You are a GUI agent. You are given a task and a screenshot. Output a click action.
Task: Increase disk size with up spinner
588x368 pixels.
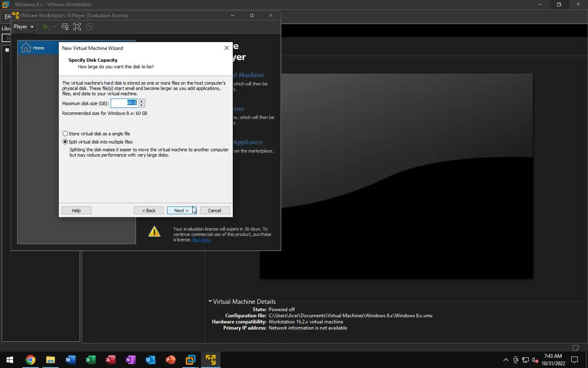142,101
